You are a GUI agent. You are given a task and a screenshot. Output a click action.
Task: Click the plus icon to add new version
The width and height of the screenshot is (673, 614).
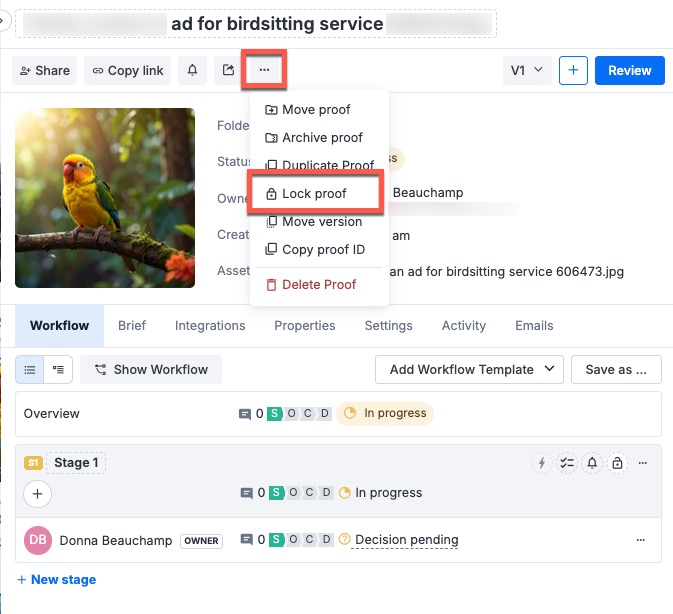(573, 70)
